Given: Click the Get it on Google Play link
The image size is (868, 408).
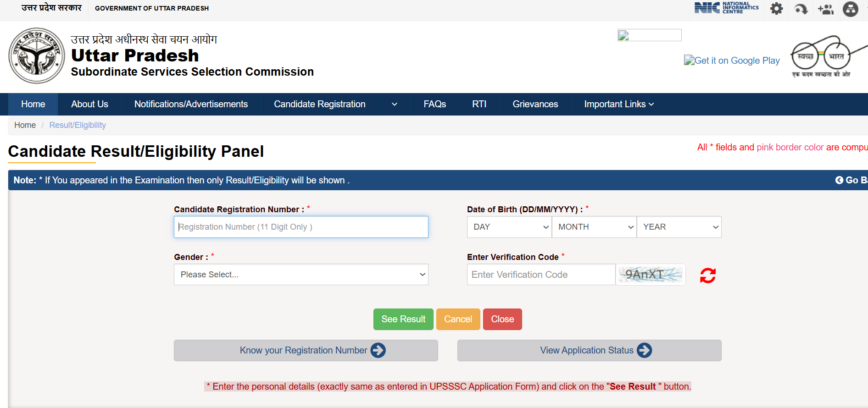Looking at the screenshot, I should (x=732, y=61).
